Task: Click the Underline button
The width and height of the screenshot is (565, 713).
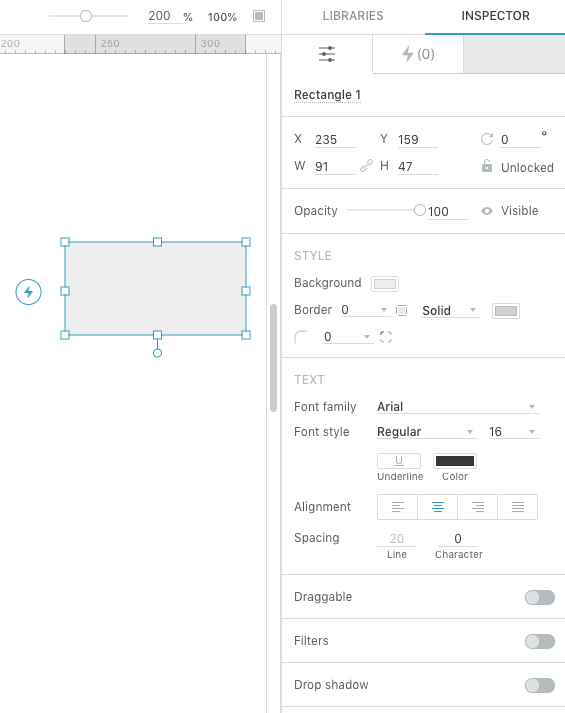Action: [399, 461]
